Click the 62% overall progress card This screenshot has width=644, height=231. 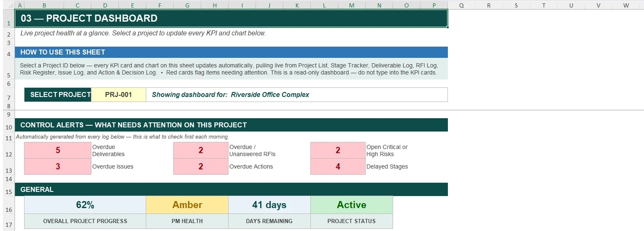coord(85,205)
